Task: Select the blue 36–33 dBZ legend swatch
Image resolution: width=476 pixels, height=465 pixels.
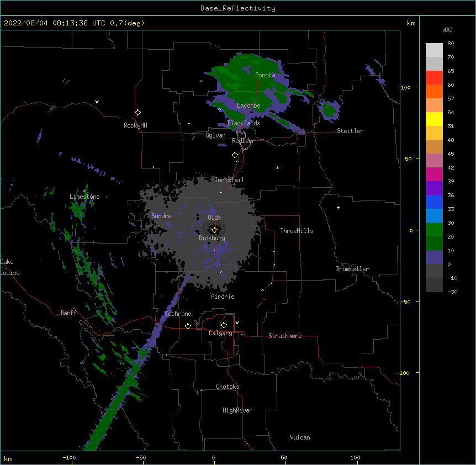Action: (x=434, y=202)
